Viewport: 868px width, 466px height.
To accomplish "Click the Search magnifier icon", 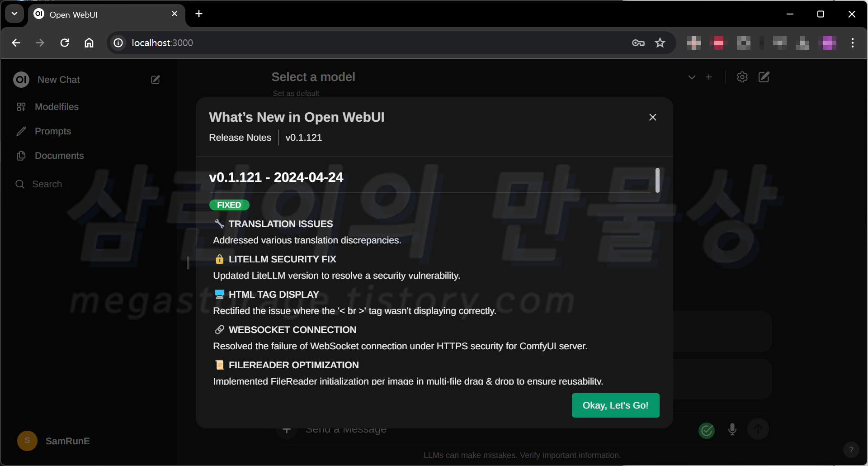I will pos(20,184).
